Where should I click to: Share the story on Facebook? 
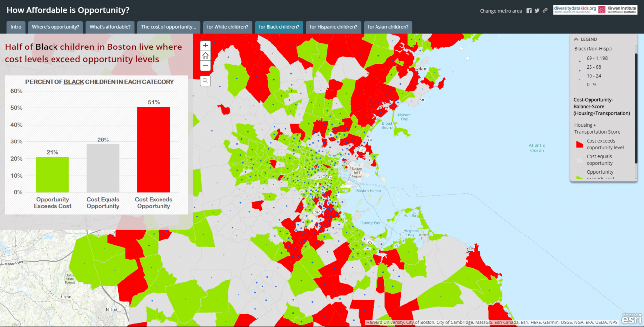tap(529, 11)
